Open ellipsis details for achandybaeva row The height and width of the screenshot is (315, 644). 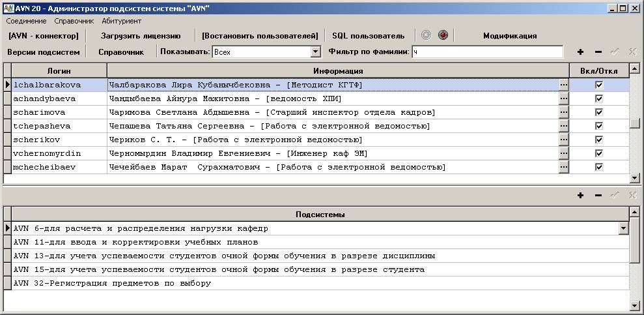click(564, 98)
